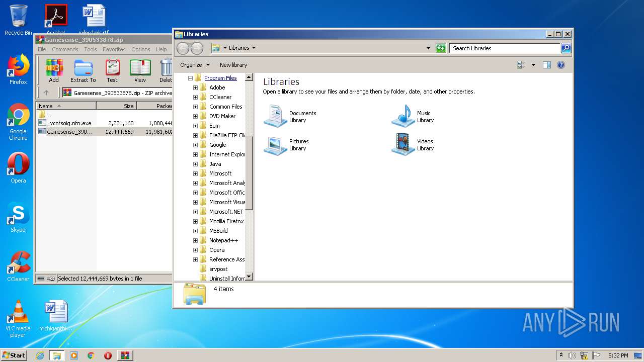Expand the Java folder node
Image resolution: width=644 pixels, height=362 pixels.
pos(195,164)
